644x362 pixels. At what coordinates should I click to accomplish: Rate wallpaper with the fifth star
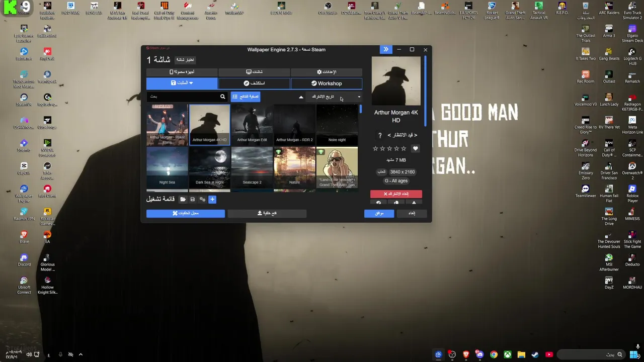tap(404, 149)
